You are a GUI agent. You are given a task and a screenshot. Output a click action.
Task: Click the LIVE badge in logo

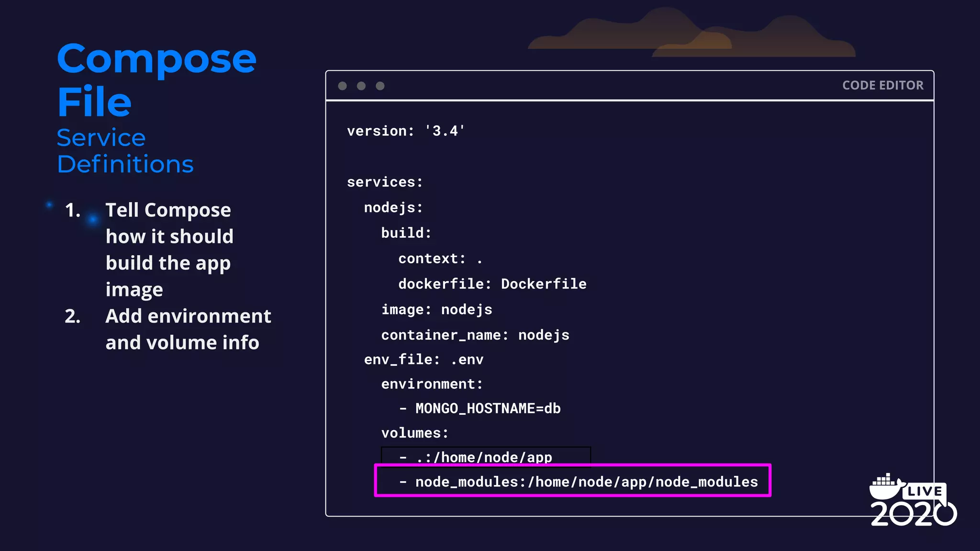pyautogui.click(x=924, y=491)
